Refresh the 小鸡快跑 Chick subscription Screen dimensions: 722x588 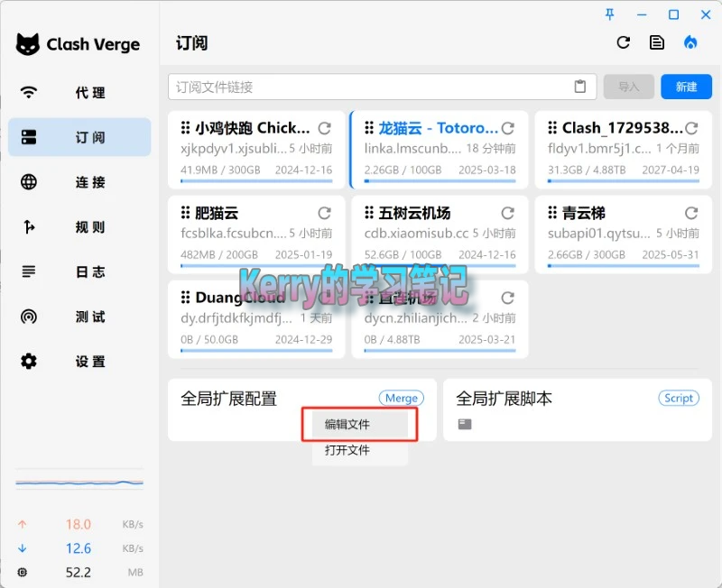tap(325, 128)
